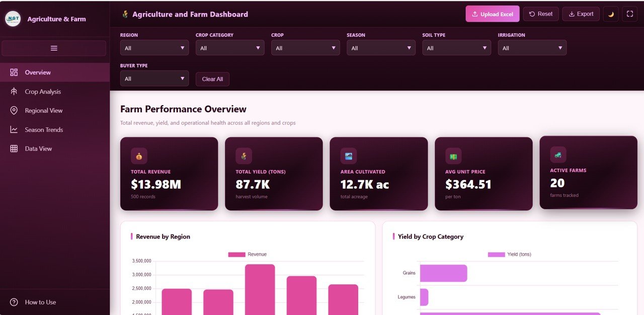644x315 pixels.
Task: Open the Buyer Type dropdown
Action: tap(154, 78)
